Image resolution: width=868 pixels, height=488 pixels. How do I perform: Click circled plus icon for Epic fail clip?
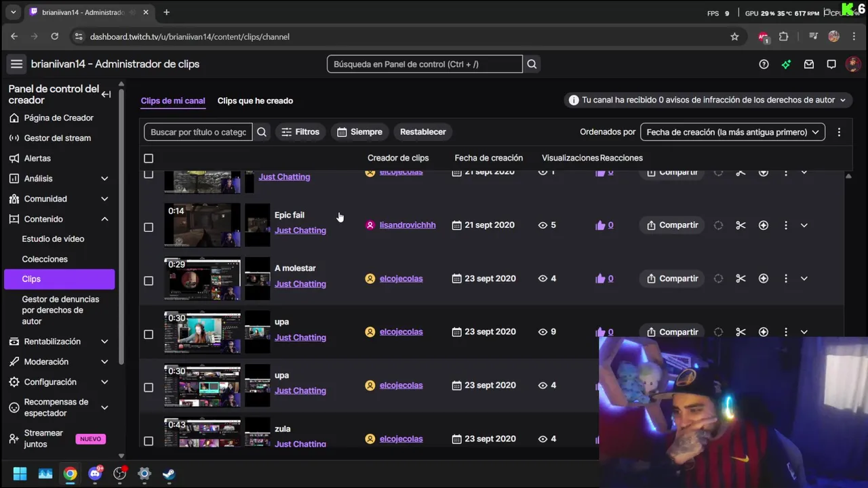coord(763,225)
